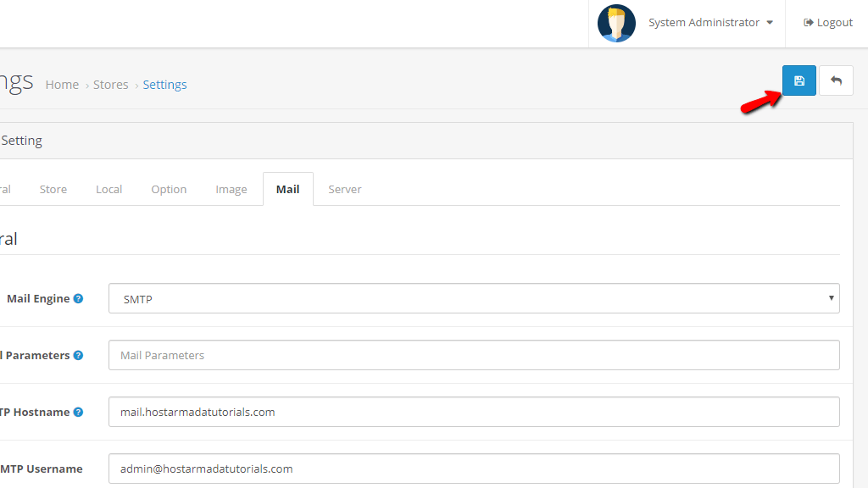Open the Option tab
The height and width of the screenshot is (488, 868).
(x=169, y=189)
